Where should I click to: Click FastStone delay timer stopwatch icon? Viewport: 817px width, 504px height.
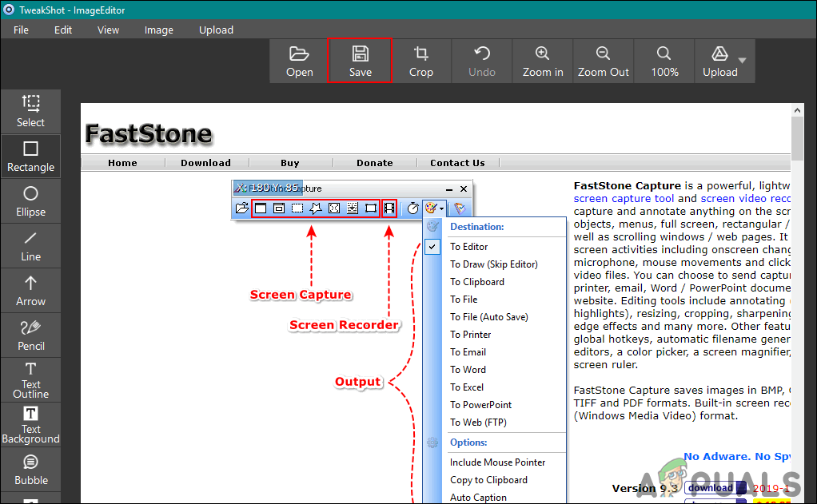pyautogui.click(x=412, y=208)
